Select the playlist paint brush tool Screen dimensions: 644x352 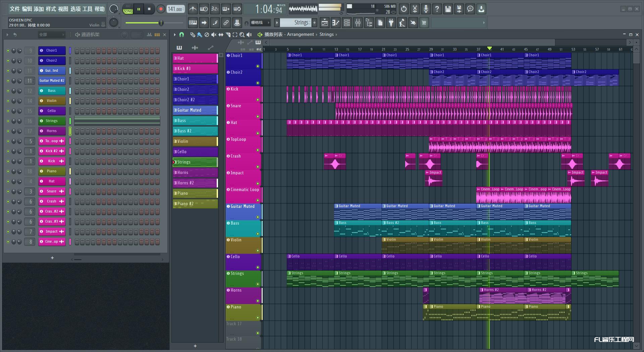(200, 35)
